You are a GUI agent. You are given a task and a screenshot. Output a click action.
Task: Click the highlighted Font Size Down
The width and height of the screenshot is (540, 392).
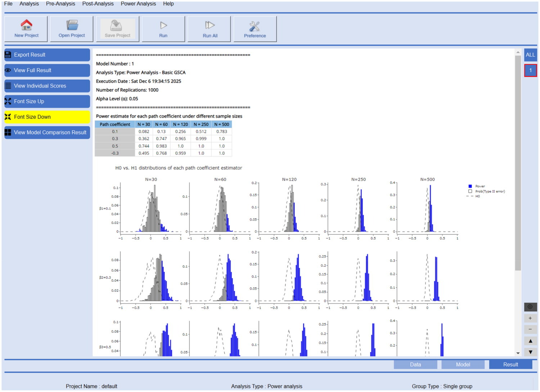(47, 117)
